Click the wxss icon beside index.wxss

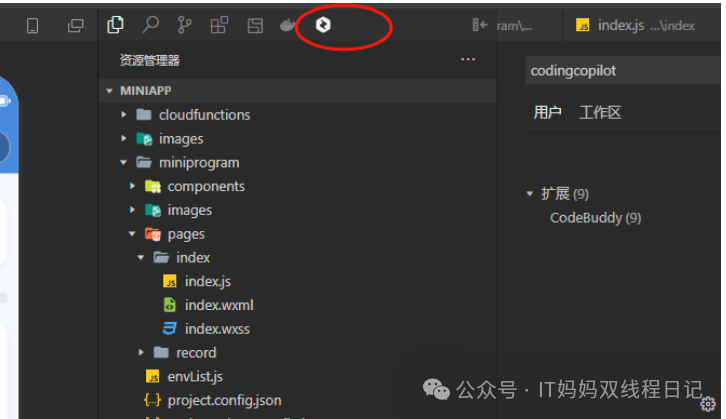click(169, 328)
